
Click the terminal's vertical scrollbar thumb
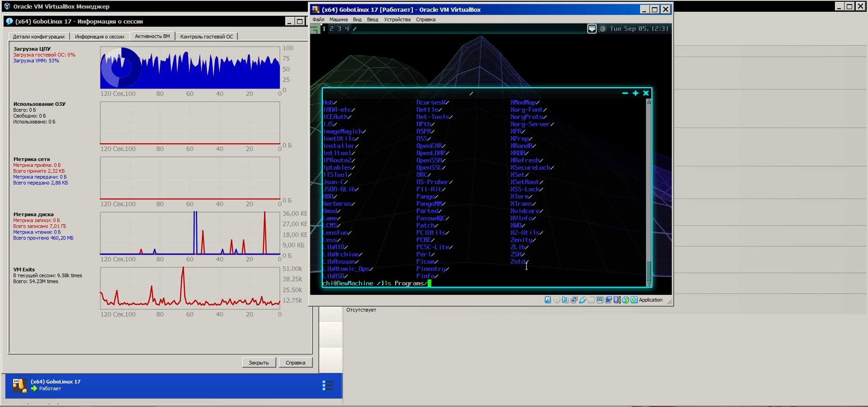(649, 270)
